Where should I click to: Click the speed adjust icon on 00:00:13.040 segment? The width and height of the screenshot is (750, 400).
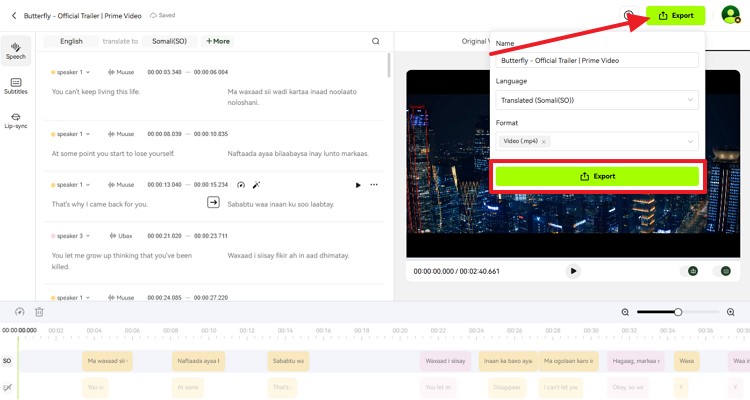point(241,185)
